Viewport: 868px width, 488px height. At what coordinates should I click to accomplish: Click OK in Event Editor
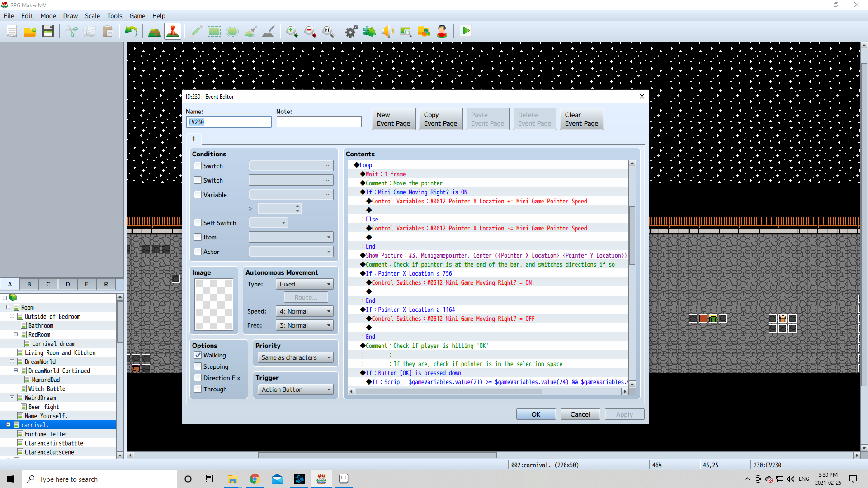click(x=536, y=414)
